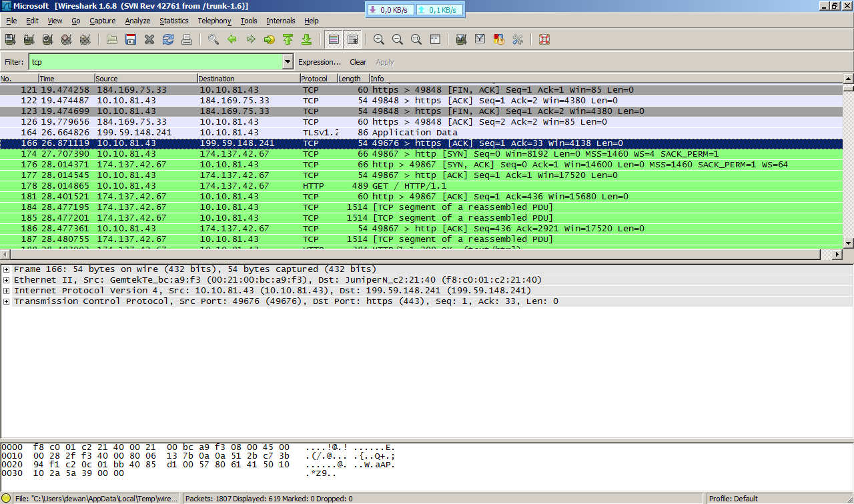Edit display filters icon
854x504 pixels.
tap(480, 39)
